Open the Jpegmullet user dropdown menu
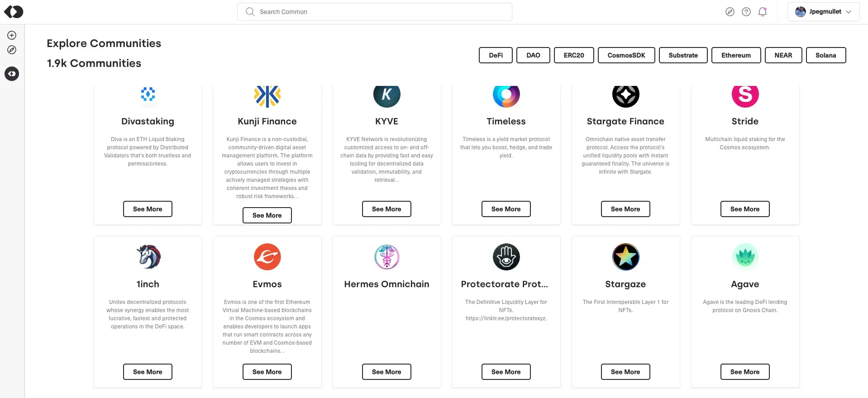 coord(823,12)
